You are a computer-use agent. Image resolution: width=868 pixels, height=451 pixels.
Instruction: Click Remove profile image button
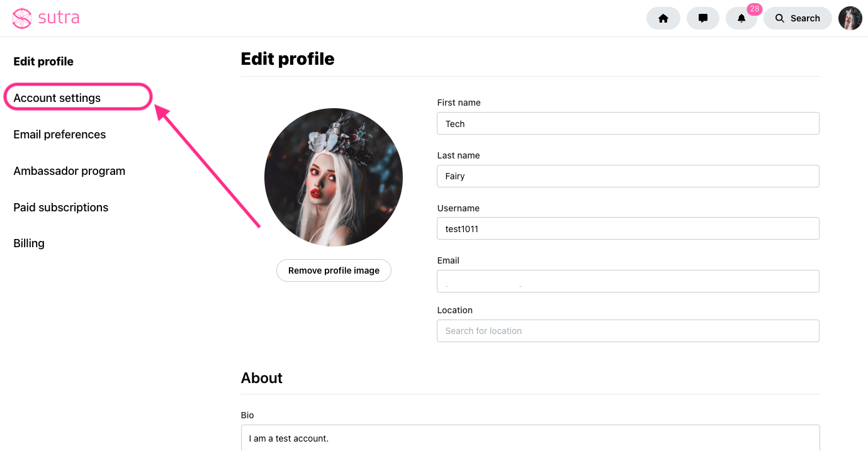click(x=334, y=270)
